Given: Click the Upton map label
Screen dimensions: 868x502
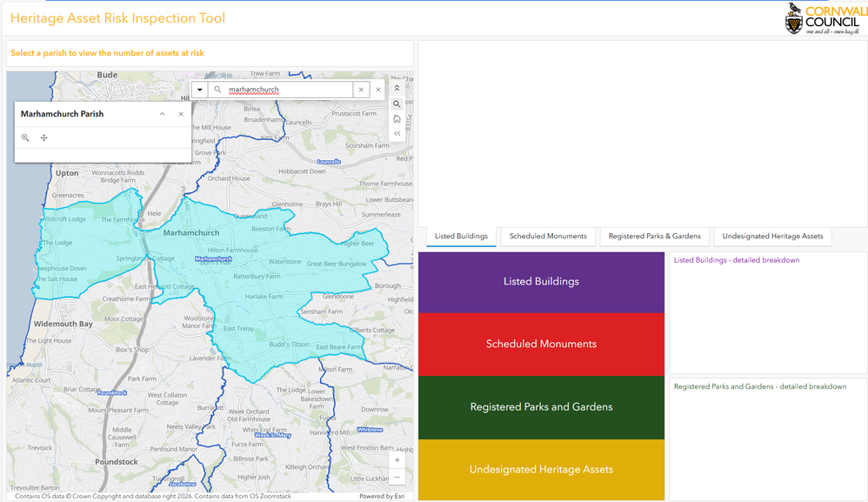Looking at the screenshot, I should pyautogui.click(x=67, y=173).
